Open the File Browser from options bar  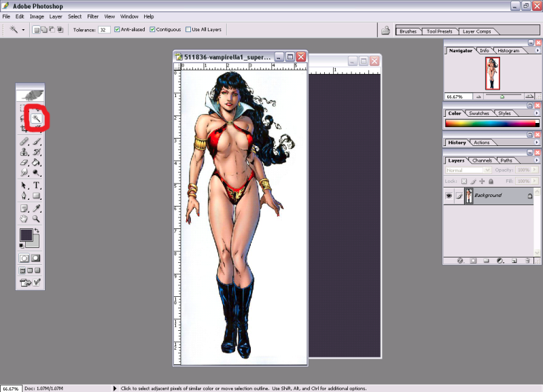pos(386,31)
